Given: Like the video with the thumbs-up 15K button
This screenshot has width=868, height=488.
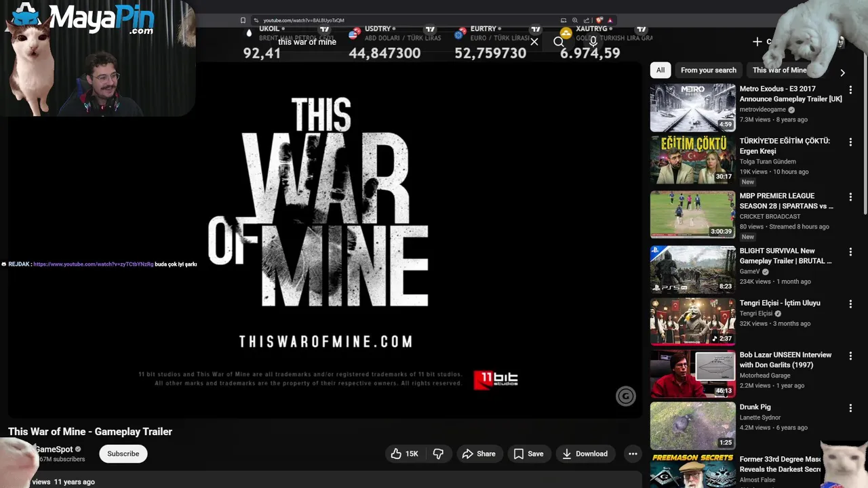Looking at the screenshot, I should [405, 453].
